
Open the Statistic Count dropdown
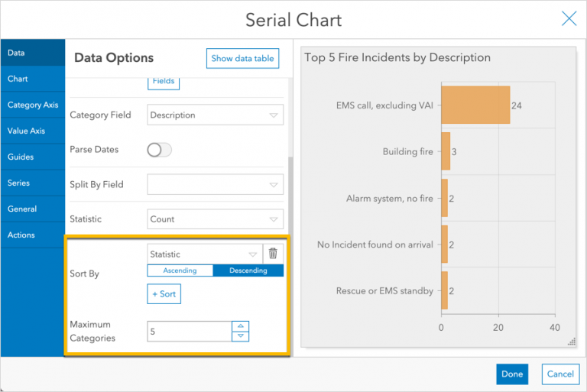tap(215, 219)
